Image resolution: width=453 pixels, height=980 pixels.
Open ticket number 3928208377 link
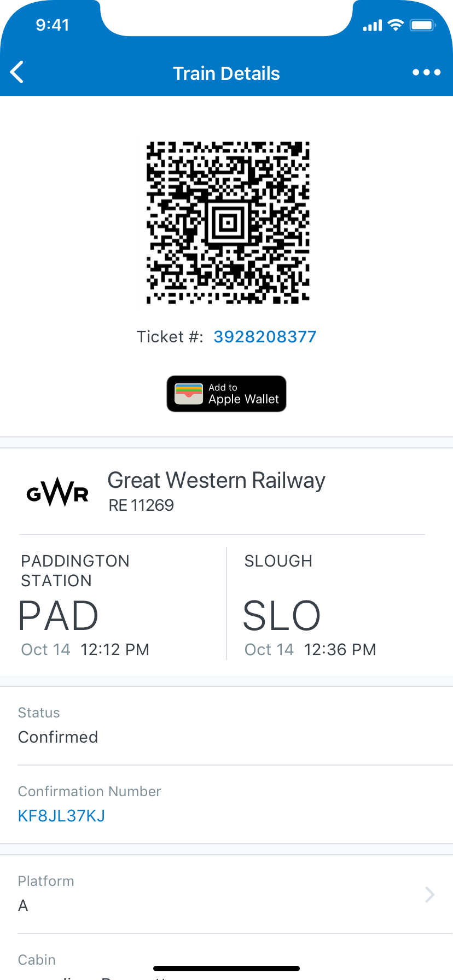coord(265,337)
